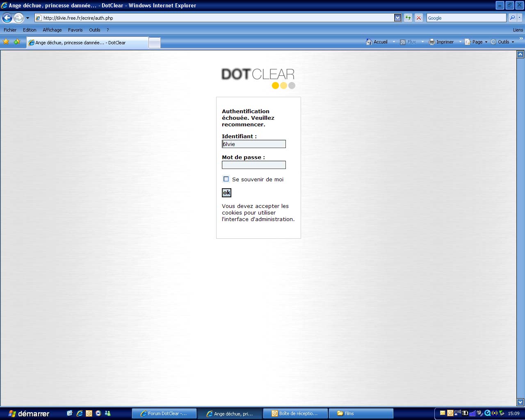Open the address bar URL dropdown

click(397, 18)
